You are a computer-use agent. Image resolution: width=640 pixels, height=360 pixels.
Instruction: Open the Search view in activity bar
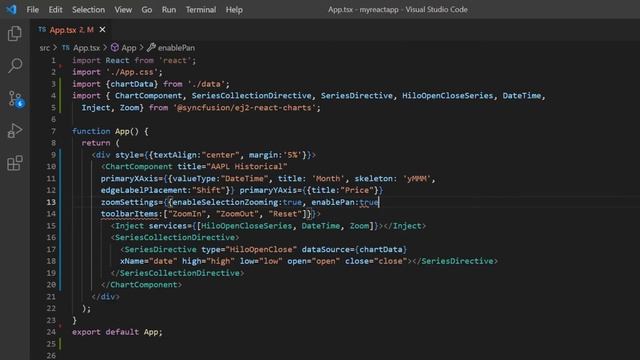[x=15, y=65]
